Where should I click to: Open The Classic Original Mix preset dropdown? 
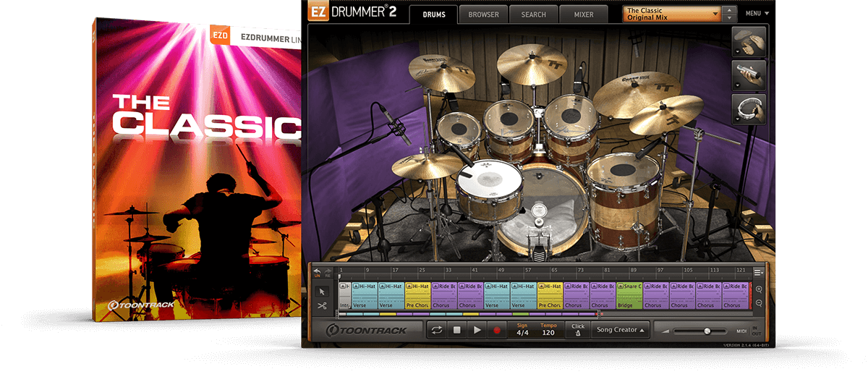673,14
